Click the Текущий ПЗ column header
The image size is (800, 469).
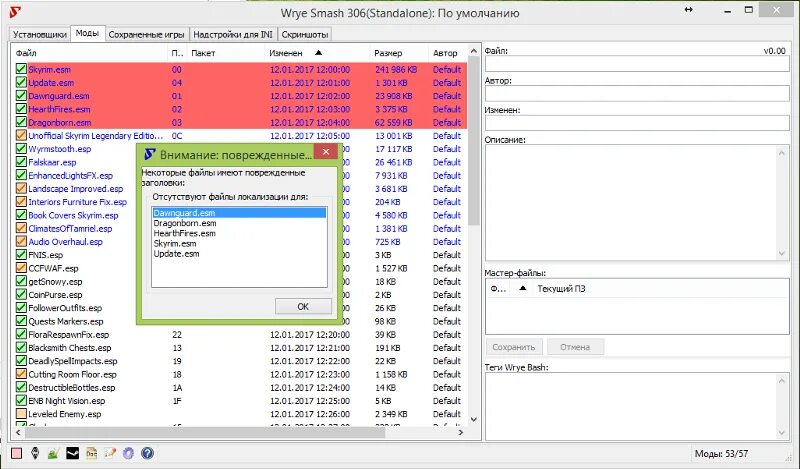(x=561, y=288)
